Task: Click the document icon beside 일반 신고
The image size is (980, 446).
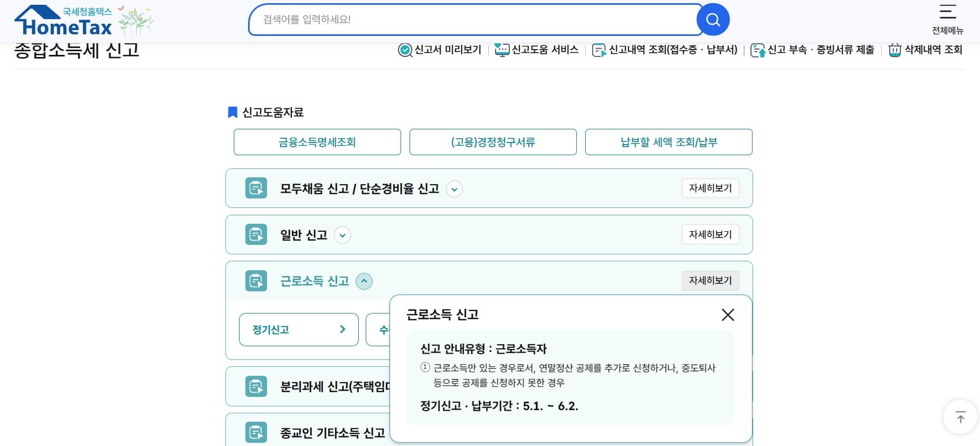Action: tap(256, 234)
